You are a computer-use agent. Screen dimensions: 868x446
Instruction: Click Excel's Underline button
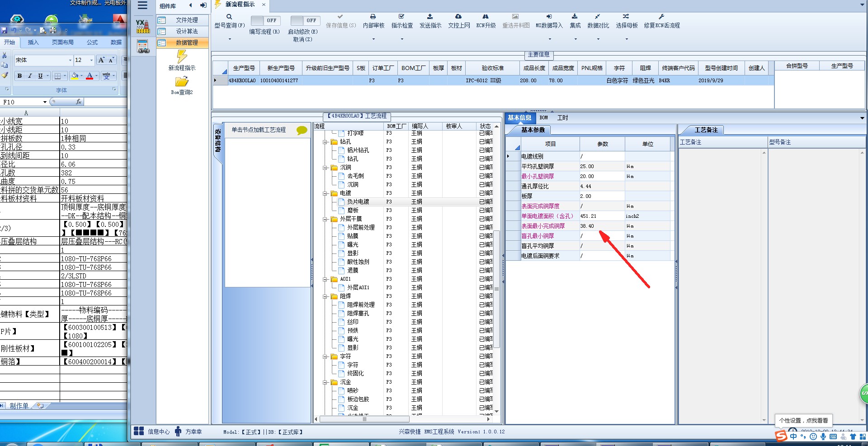[40, 76]
